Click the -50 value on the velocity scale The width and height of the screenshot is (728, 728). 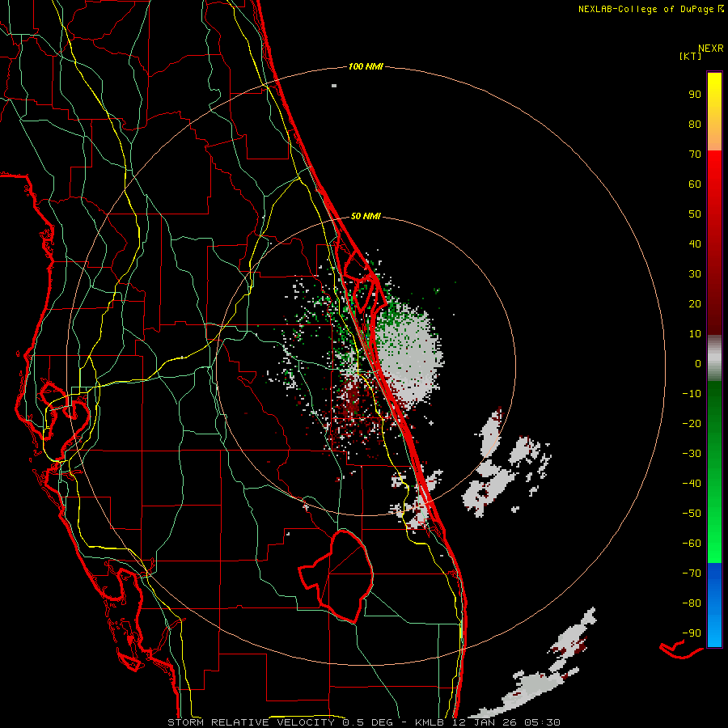(692, 513)
